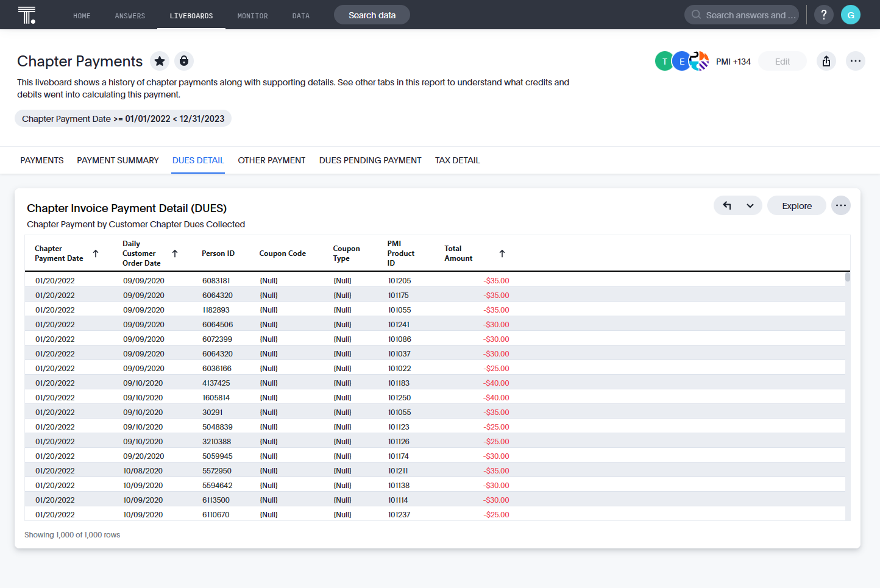Click the share liveboard icon
The image size is (880, 588).
point(826,61)
